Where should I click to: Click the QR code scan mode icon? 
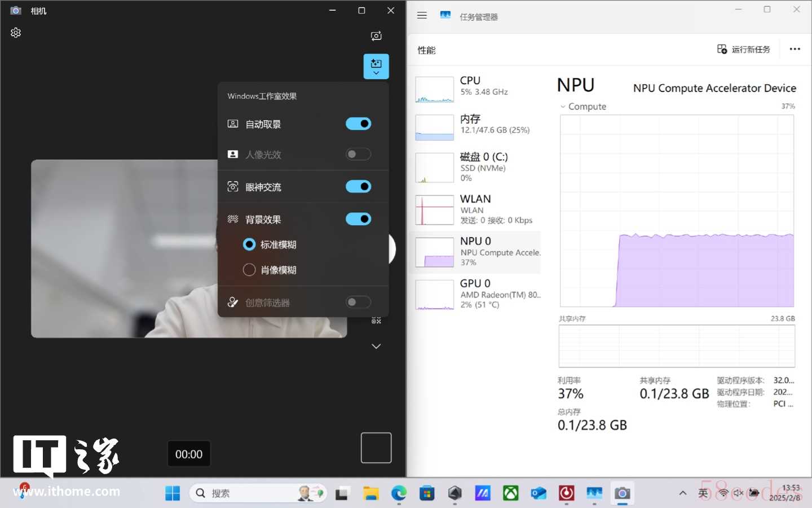pyautogui.click(x=376, y=320)
